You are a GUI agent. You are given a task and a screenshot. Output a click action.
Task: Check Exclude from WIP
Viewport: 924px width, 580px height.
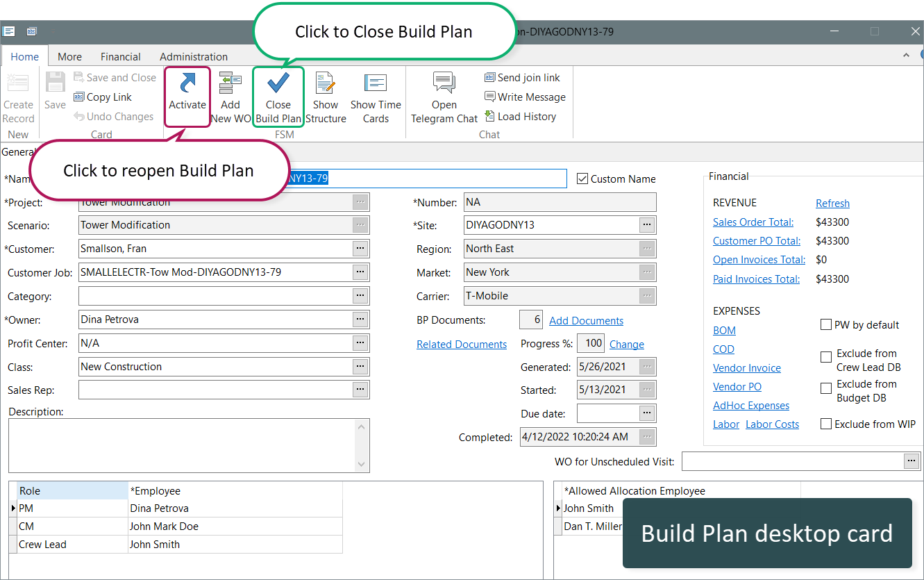[x=826, y=424]
